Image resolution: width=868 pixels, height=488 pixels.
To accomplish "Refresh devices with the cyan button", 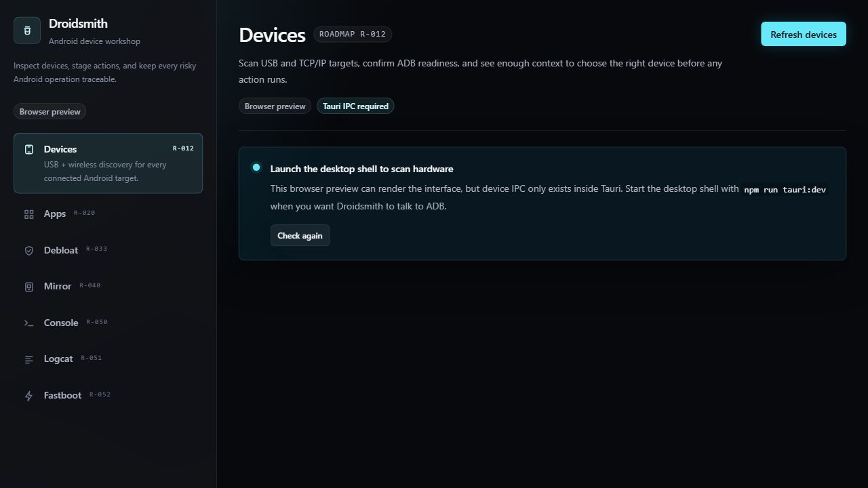I will tap(804, 34).
